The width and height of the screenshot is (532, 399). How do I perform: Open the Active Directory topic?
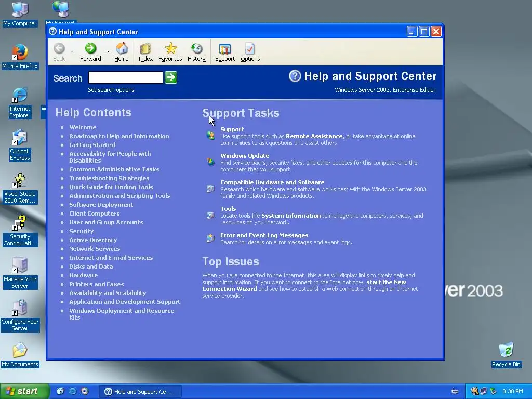point(93,240)
